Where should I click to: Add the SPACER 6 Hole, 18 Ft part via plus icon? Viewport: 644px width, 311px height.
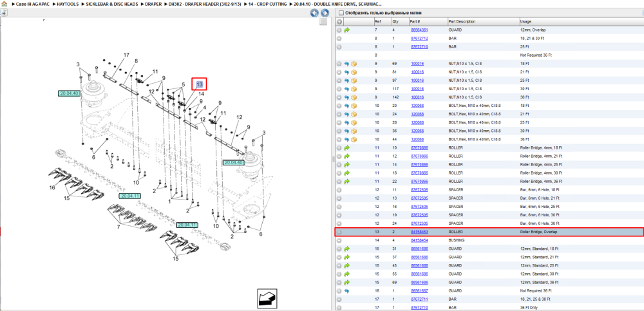339,190
